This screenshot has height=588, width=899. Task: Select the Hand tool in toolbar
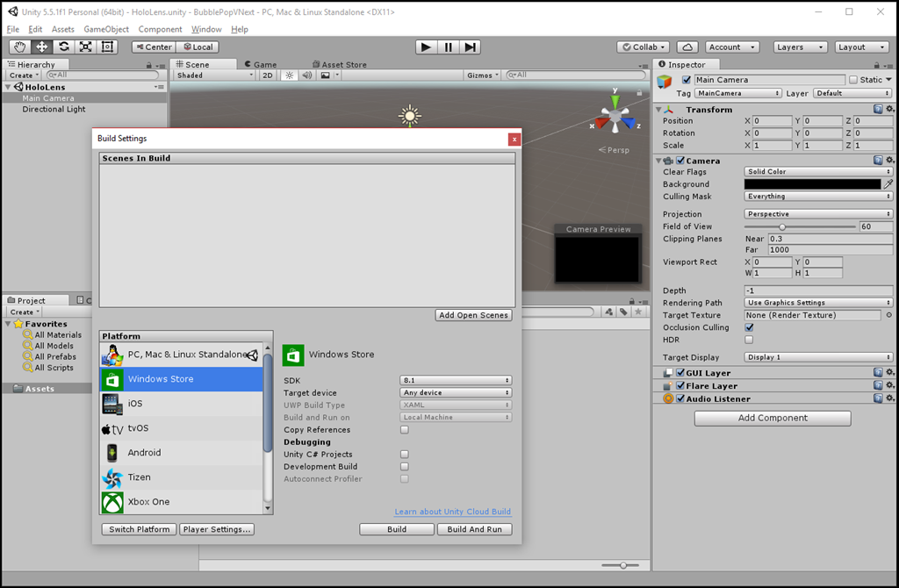click(x=20, y=47)
